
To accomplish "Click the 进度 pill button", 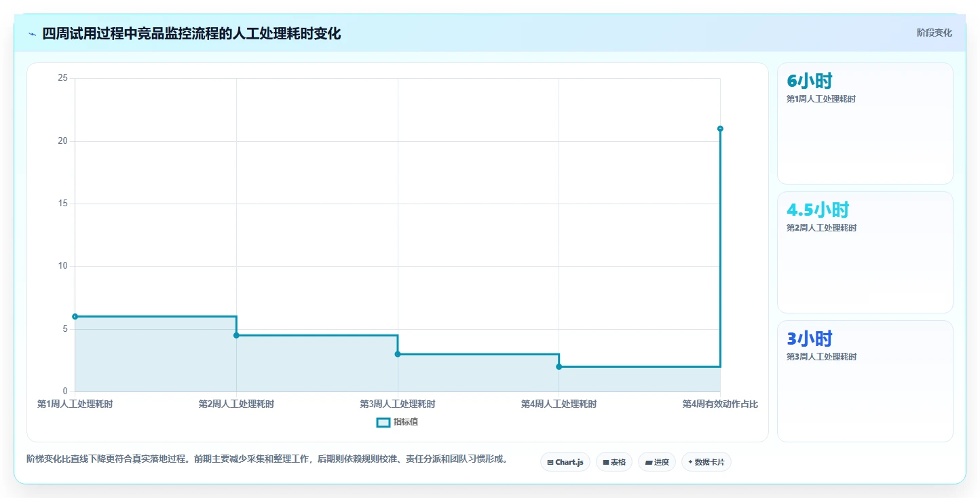I will coord(657,462).
